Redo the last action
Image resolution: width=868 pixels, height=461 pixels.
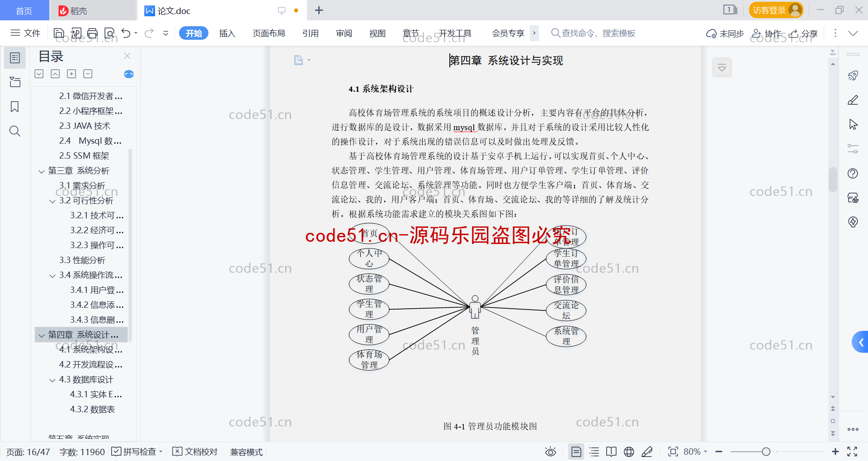(x=149, y=33)
